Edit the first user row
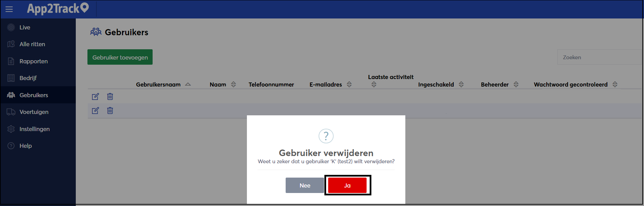 point(95,96)
